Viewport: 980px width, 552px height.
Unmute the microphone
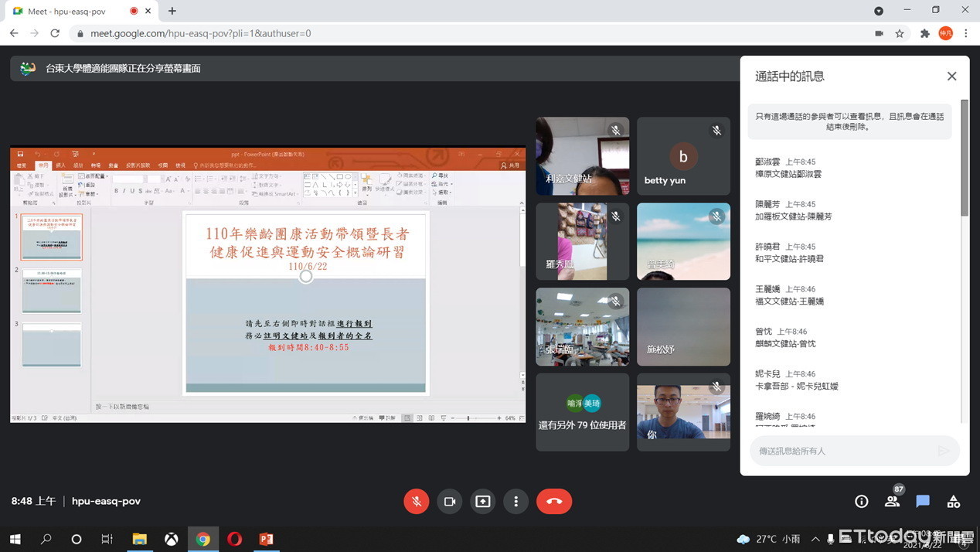pyautogui.click(x=416, y=502)
